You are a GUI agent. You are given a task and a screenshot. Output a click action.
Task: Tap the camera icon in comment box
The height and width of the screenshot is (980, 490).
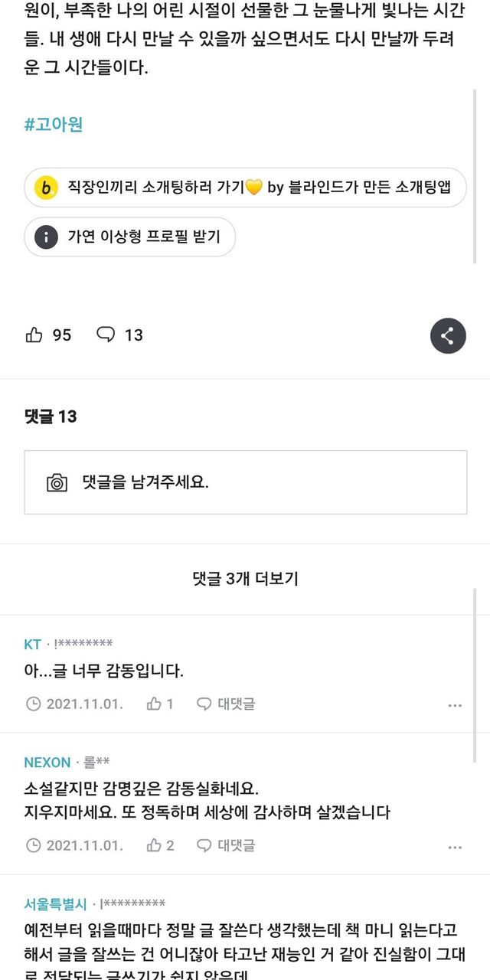(57, 482)
